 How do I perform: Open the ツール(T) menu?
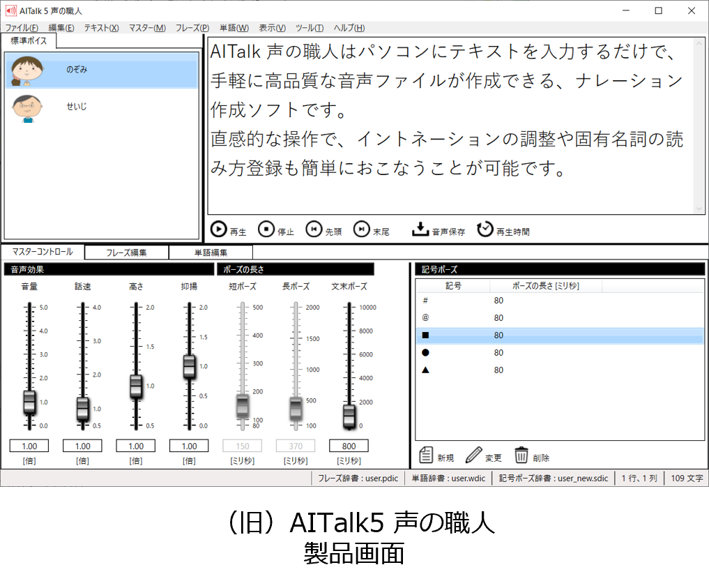[310, 28]
